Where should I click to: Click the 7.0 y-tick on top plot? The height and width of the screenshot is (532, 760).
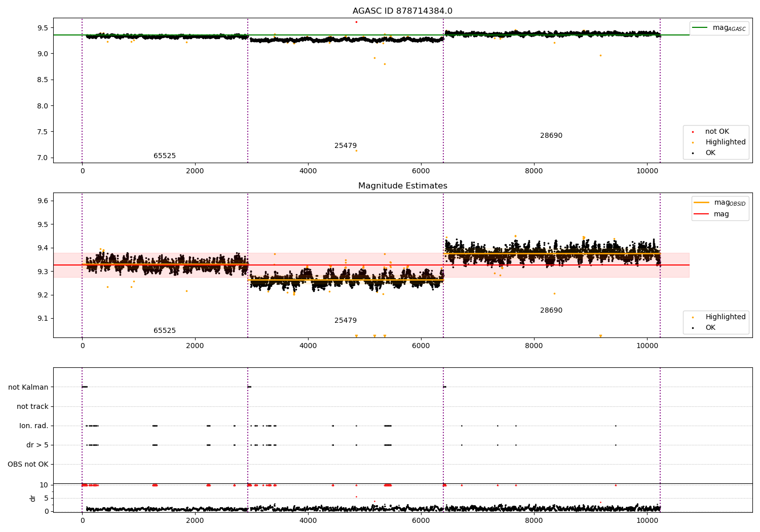tap(43, 158)
